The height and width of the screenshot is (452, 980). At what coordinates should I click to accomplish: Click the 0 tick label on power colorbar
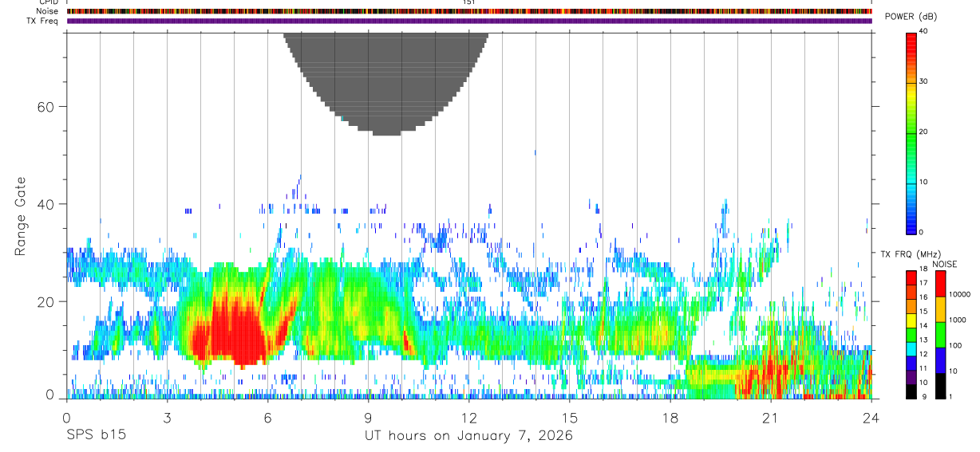pyautogui.click(x=922, y=232)
